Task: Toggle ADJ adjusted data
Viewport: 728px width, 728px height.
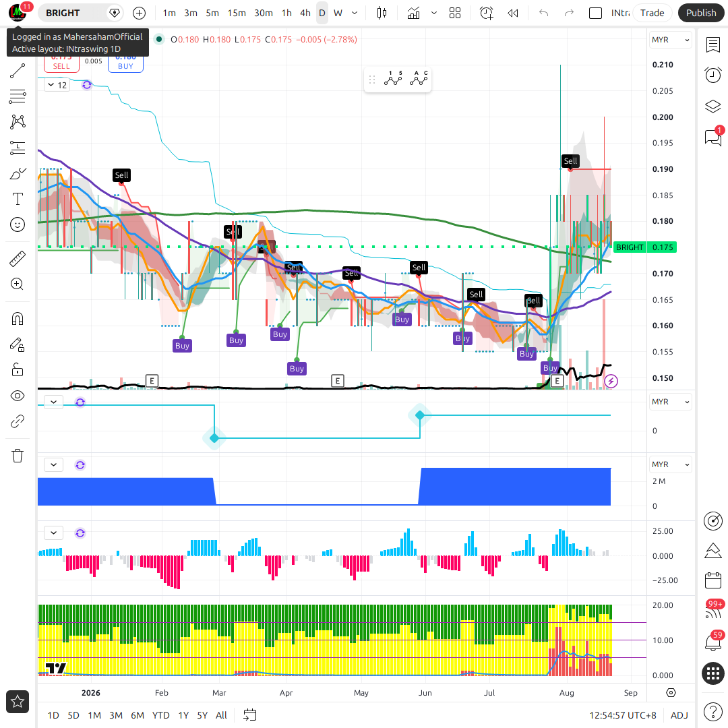Action: click(679, 715)
